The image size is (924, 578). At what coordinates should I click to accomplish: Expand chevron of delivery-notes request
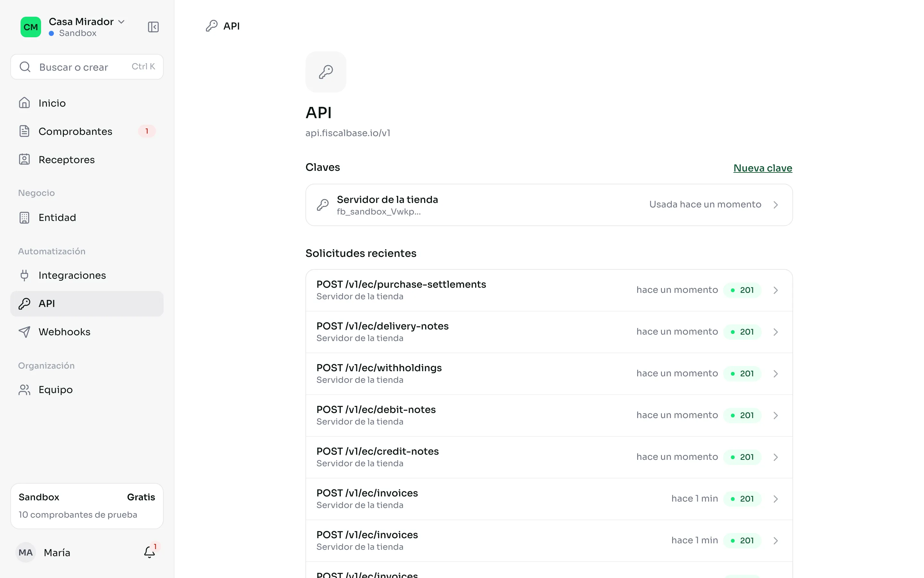(775, 332)
